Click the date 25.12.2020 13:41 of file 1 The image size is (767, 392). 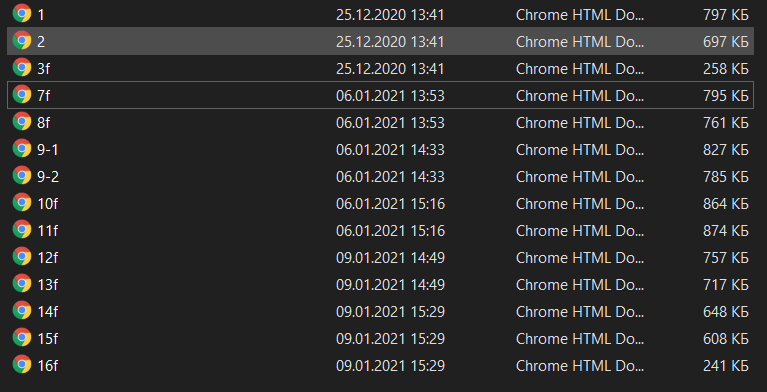[390, 15]
